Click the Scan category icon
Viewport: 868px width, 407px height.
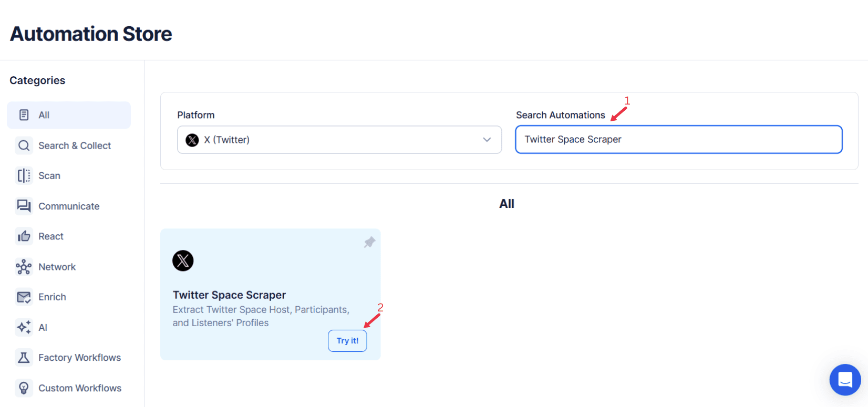coord(24,175)
